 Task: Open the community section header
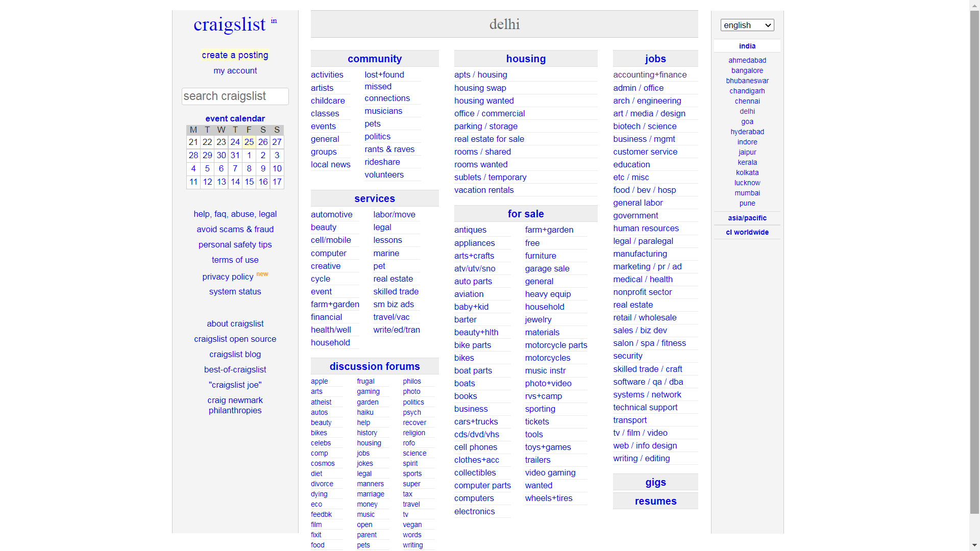(x=375, y=59)
